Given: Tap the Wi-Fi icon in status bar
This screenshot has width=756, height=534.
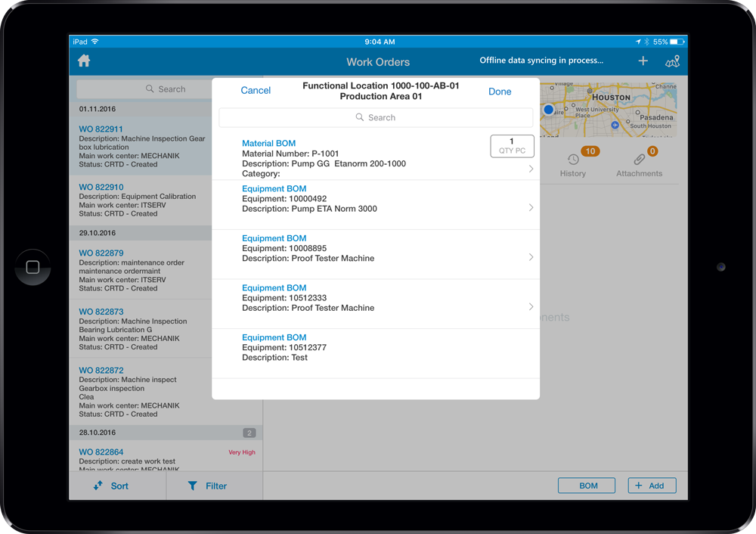Looking at the screenshot, I should pyautogui.click(x=95, y=42).
